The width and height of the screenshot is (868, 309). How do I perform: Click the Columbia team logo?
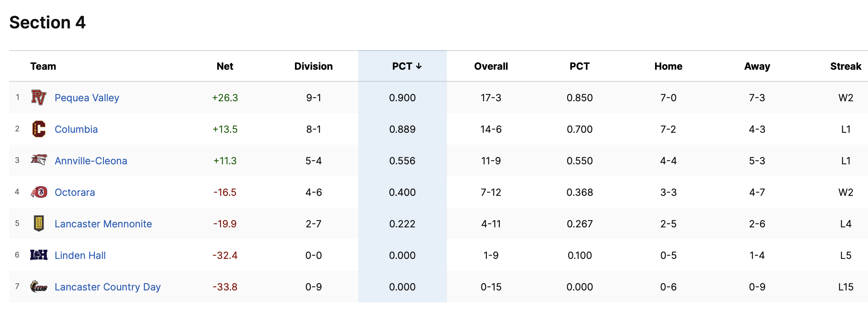39,129
